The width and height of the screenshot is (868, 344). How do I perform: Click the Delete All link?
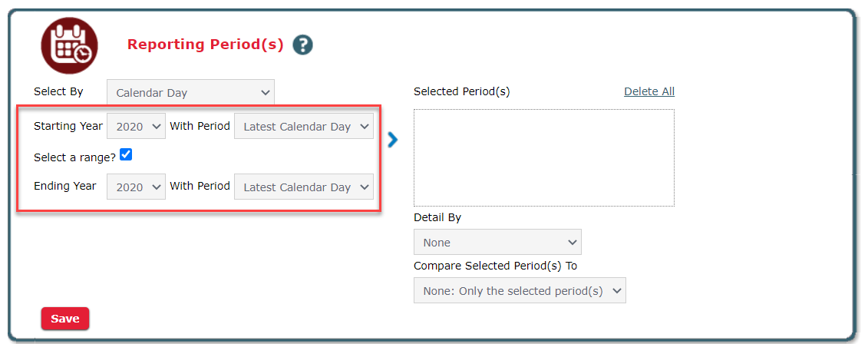(649, 91)
